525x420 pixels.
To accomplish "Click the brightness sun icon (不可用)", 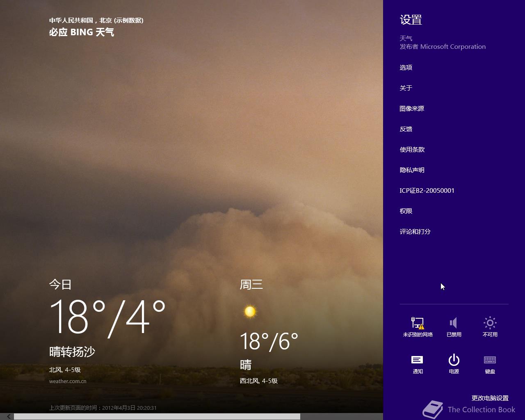I will point(490,327).
